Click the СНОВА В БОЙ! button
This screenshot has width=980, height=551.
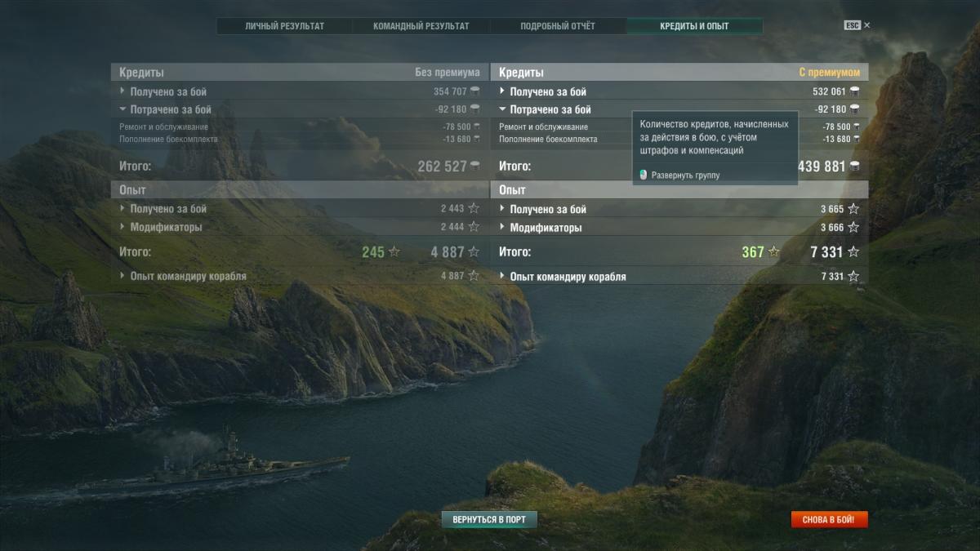[829, 519]
